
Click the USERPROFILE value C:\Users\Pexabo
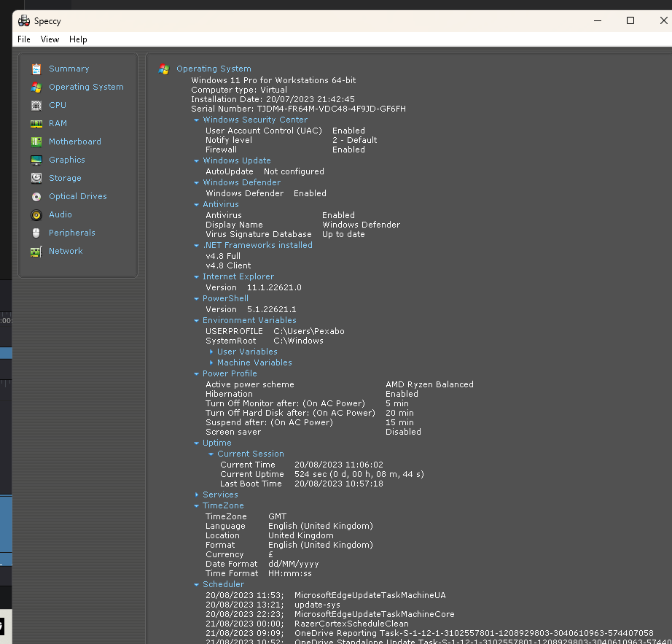tap(309, 331)
